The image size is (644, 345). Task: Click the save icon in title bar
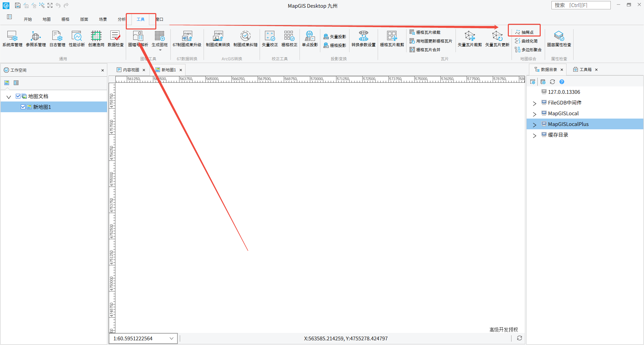(18, 5)
